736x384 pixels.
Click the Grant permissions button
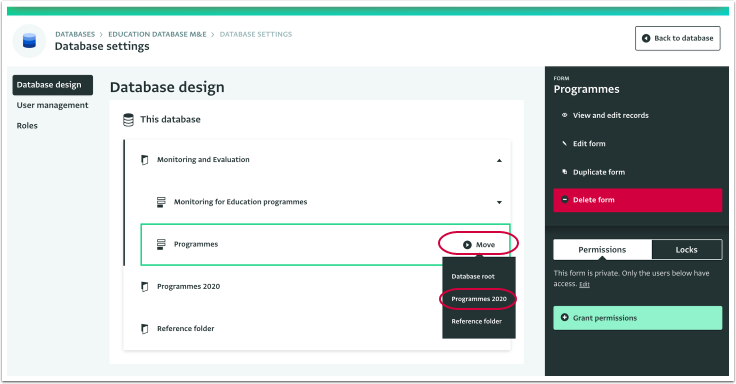tap(637, 318)
